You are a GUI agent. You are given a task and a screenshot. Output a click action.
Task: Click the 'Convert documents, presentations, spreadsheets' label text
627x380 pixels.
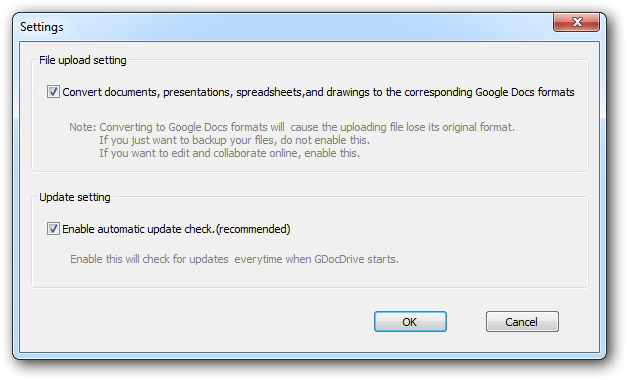tap(182, 92)
